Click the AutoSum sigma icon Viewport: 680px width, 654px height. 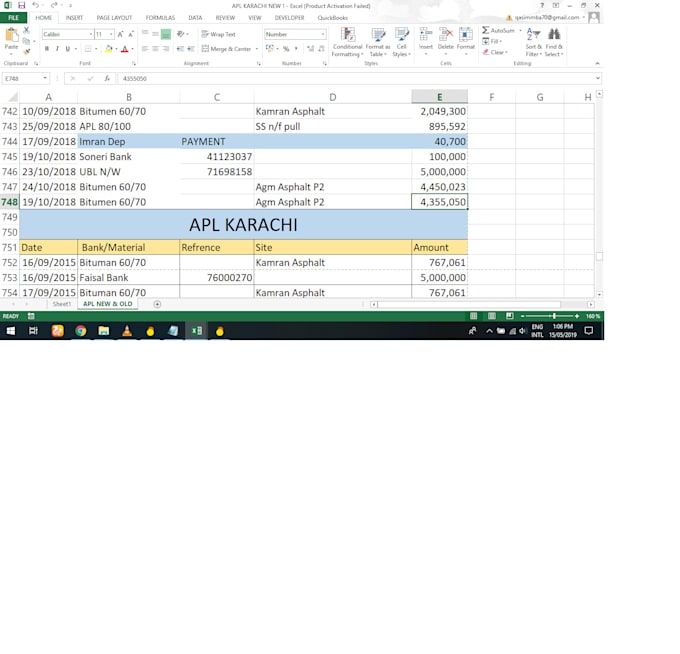click(x=485, y=30)
